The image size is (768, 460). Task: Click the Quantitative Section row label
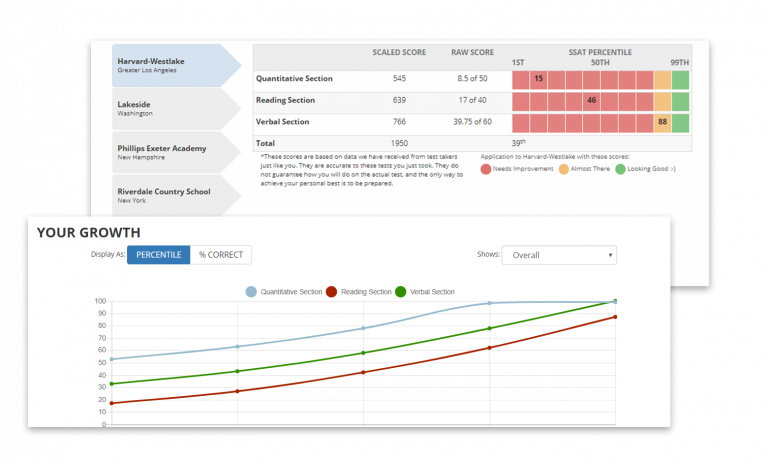pos(294,78)
